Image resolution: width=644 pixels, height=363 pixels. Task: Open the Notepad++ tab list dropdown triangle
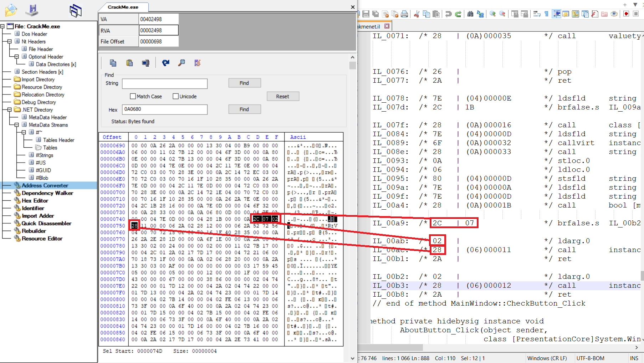pyautogui.click(x=635, y=5)
